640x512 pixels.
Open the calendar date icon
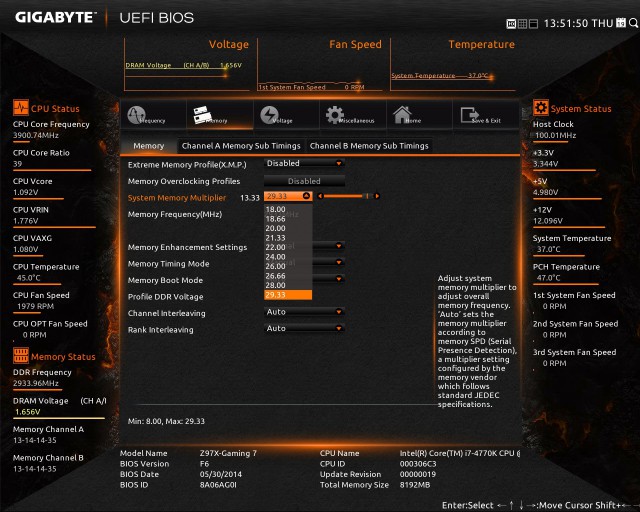(x=621, y=22)
